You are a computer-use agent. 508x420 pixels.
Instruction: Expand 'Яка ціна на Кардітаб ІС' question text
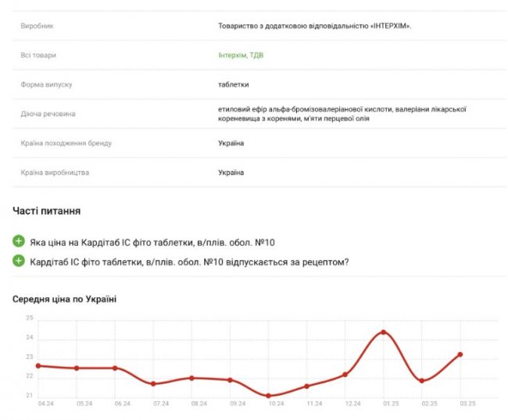152,243
